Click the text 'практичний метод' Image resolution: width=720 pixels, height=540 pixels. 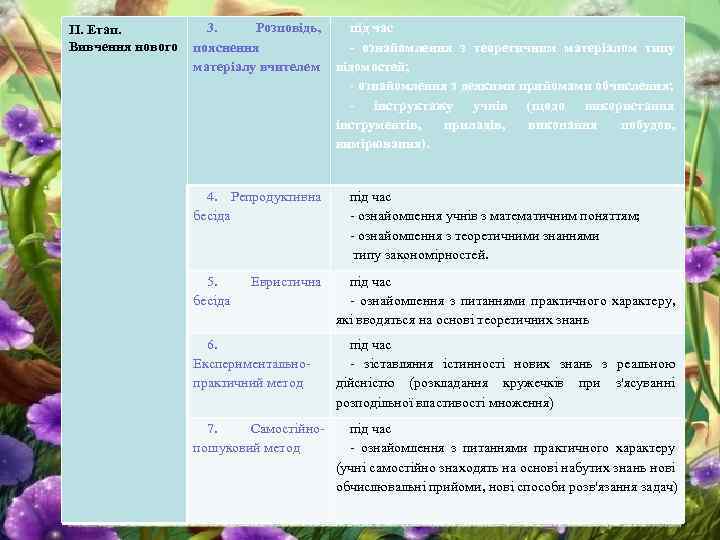click(x=248, y=383)
